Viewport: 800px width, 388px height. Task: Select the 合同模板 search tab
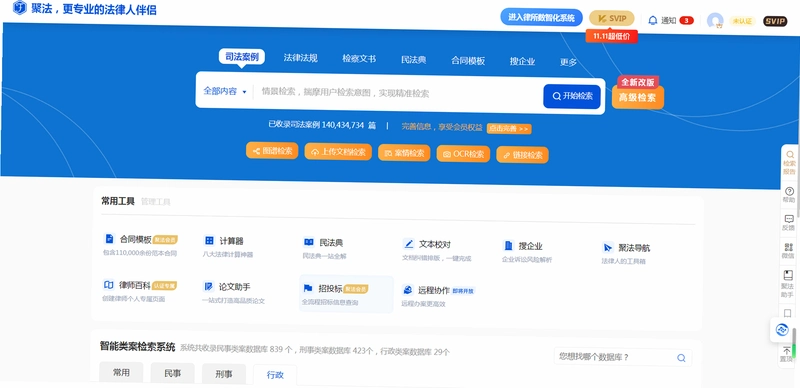pyautogui.click(x=468, y=61)
